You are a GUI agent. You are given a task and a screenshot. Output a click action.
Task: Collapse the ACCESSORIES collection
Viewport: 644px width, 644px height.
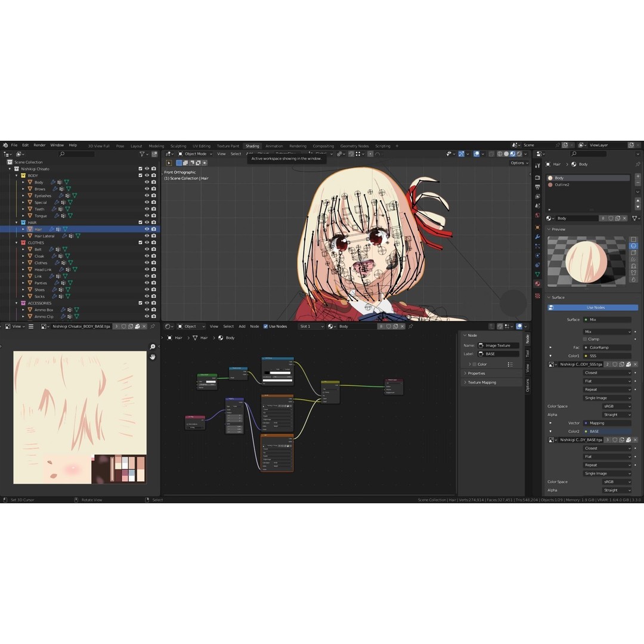click(17, 304)
